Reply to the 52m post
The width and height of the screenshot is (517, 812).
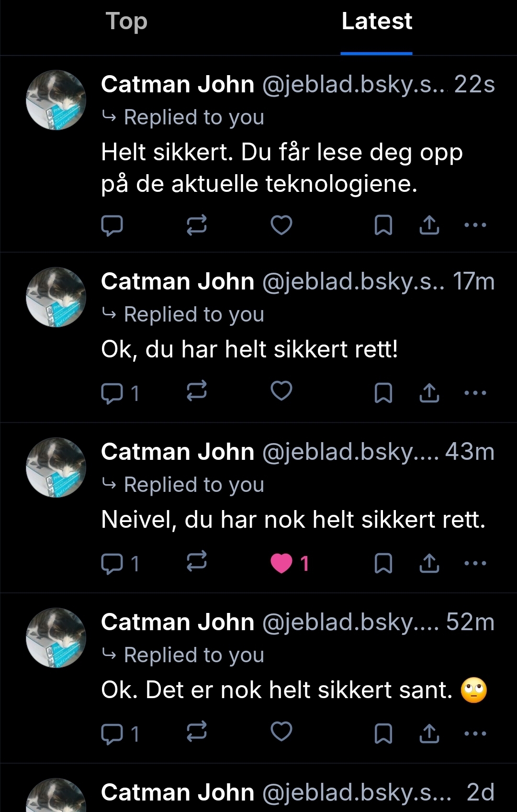(112, 734)
